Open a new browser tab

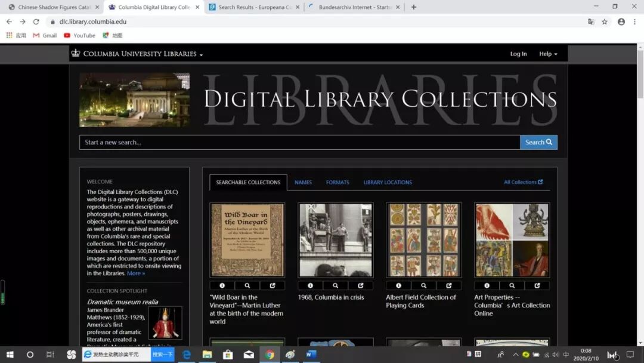tap(414, 7)
